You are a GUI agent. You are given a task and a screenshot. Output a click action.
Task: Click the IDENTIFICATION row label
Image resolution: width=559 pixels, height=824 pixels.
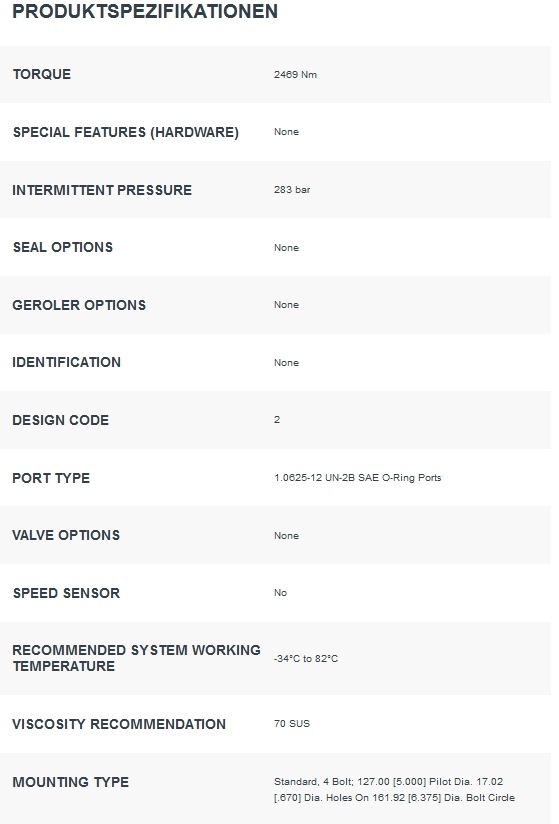(x=67, y=362)
